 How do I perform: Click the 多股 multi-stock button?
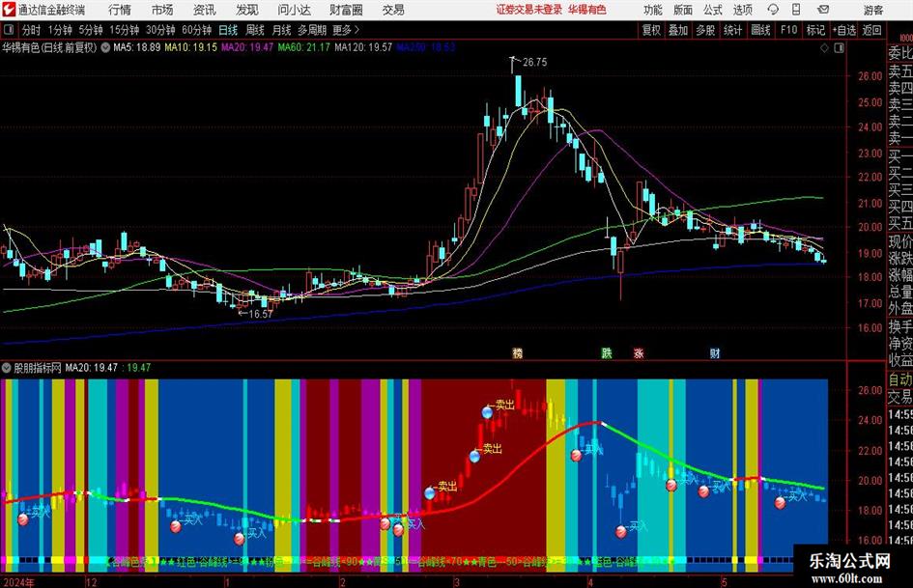[x=705, y=30]
